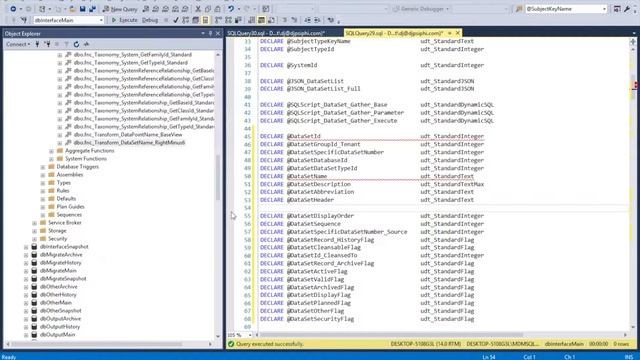The image size is (640, 360).
Task: Open the document tab list dropdown arrow
Action: pos(634,33)
